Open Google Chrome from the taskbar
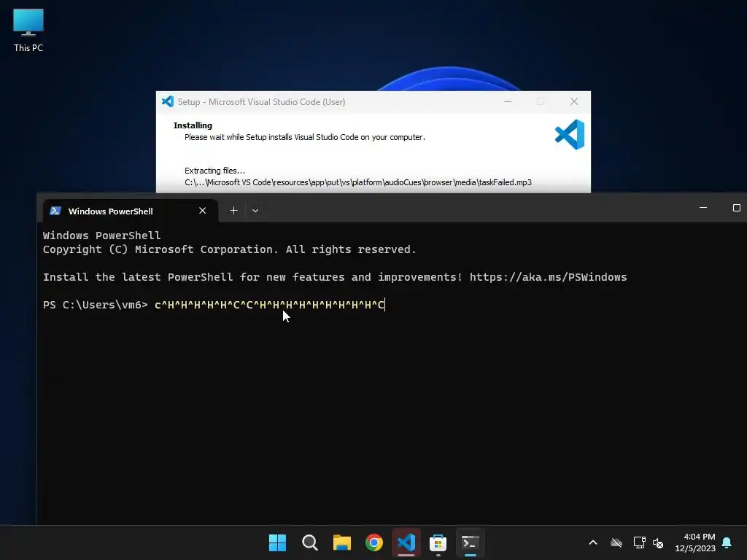Image resolution: width=747 pixels, height=560 pixels. (x=374, y=542)
